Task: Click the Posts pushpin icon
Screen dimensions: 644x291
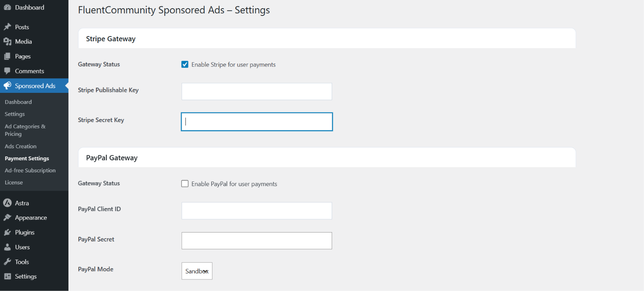Action: (x=7, y=27)
